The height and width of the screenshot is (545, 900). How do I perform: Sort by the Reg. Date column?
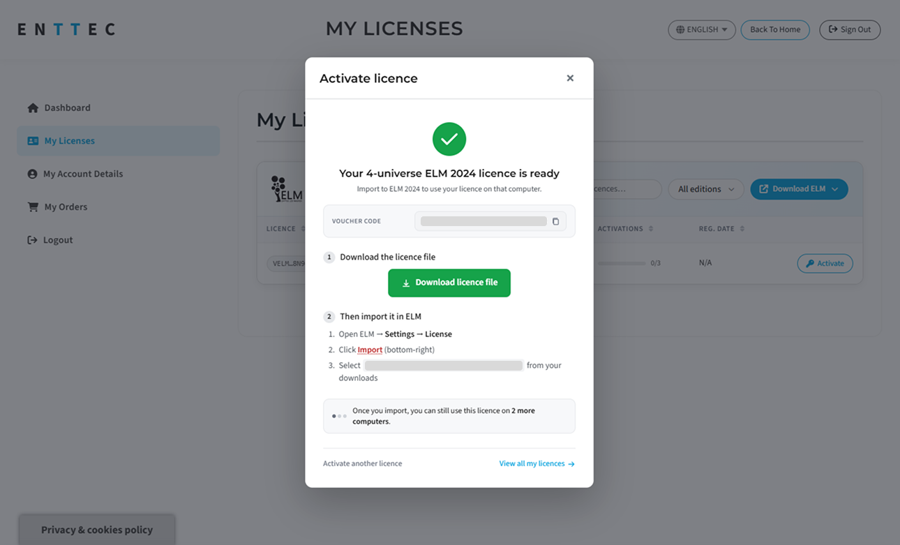721,229
